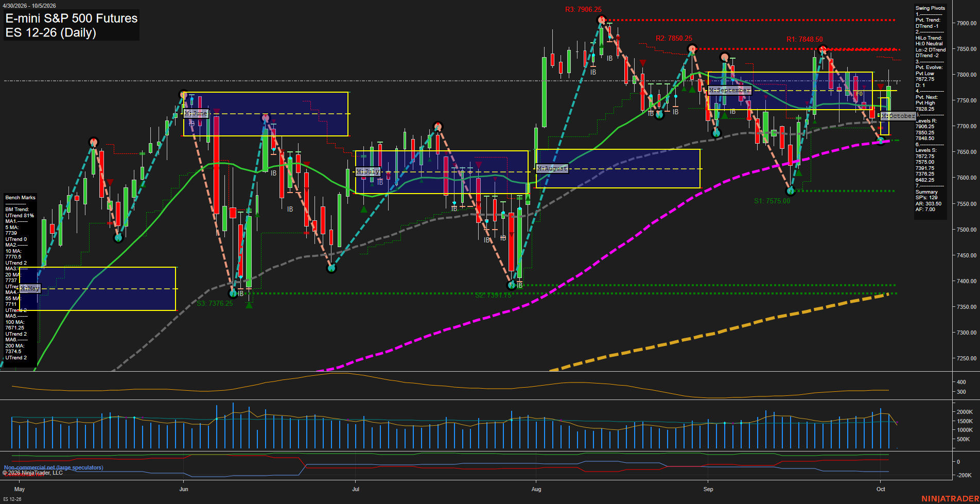Click the E-mini S&P 500 Futures title

[72, 19]
